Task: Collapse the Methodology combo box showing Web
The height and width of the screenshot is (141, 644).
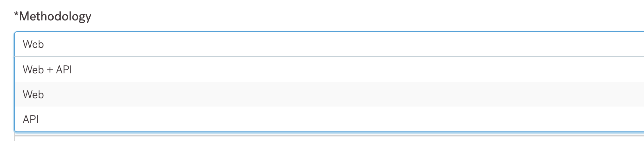Action: 329,44
